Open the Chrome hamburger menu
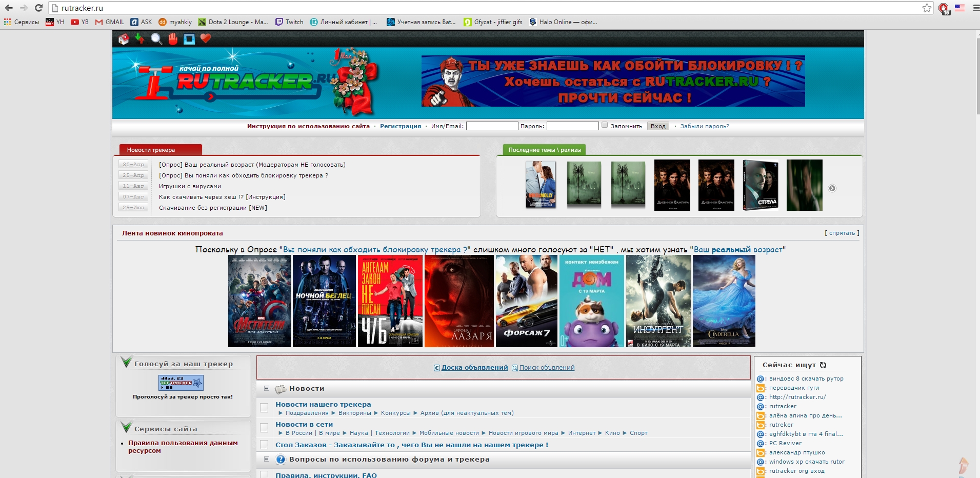This screenshot has height=478, width=980. pos(975,8)
